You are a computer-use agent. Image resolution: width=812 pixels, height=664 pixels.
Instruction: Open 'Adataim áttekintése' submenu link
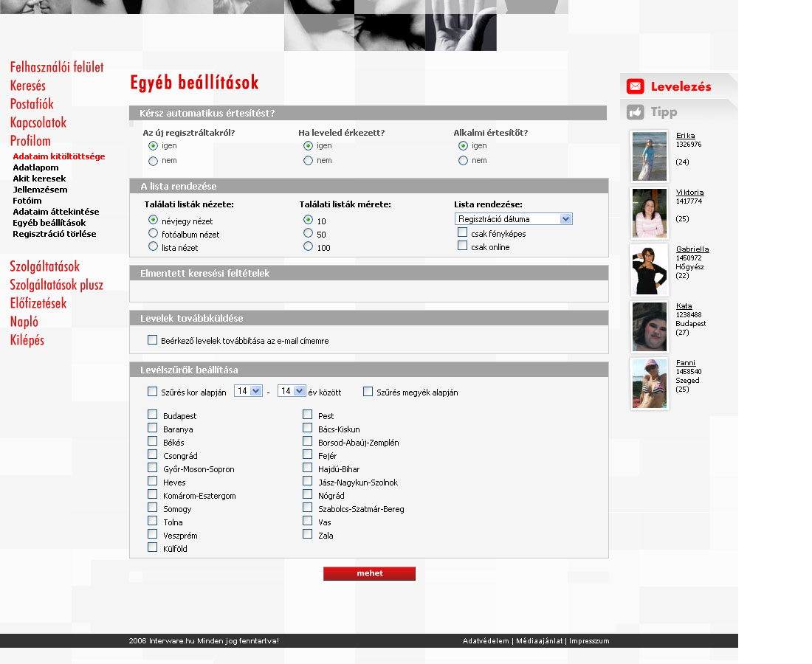coord(56,212)
